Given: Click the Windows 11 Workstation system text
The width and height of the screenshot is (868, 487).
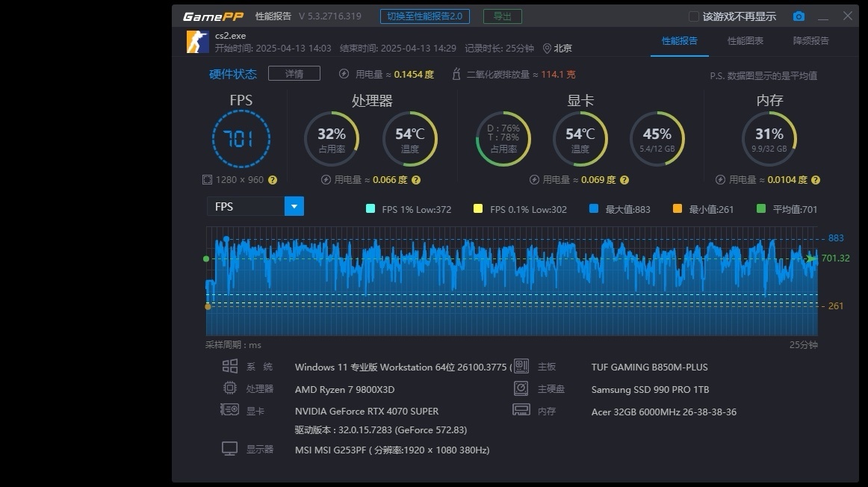Looking at the screenshot, I should [x=403, y=367].
